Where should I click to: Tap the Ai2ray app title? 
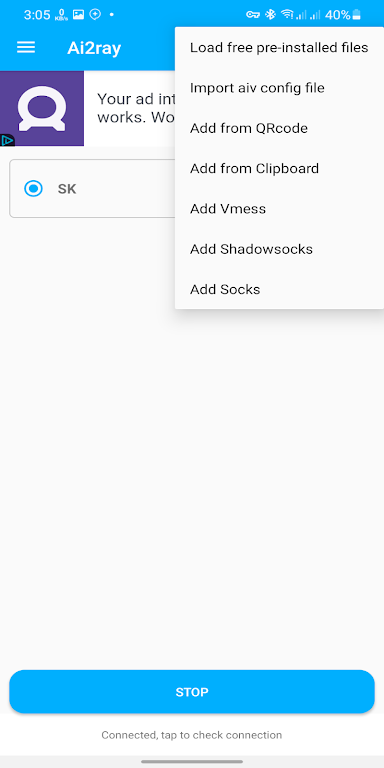(x=94, y=48)
